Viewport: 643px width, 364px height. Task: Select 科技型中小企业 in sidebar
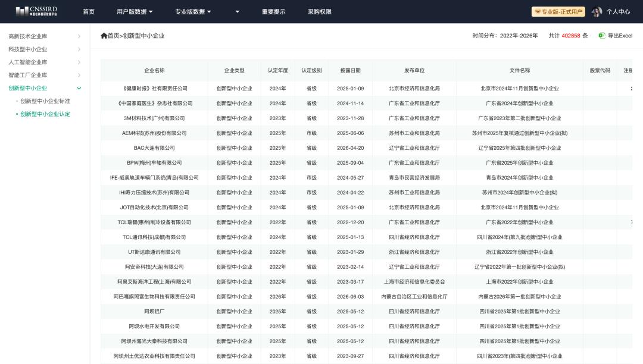click(28, 49)
